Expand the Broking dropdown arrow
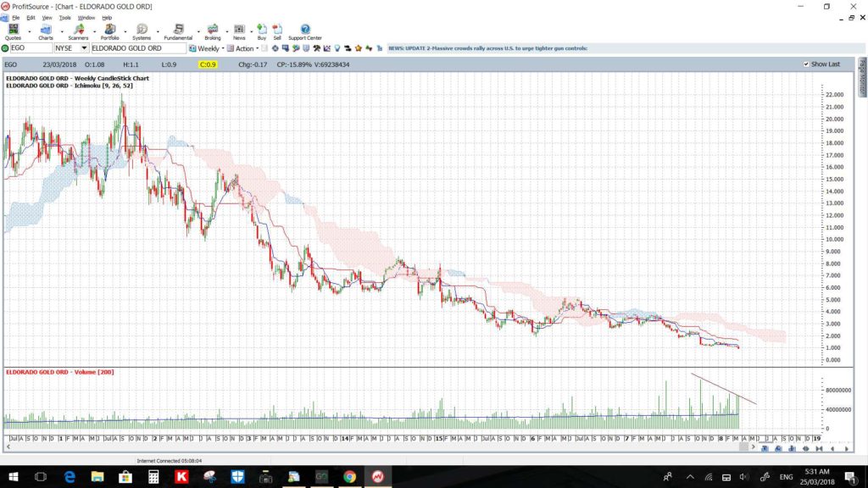Image resolution: width=868 pixels, height=488 pixels. click(x=227, y=31)
